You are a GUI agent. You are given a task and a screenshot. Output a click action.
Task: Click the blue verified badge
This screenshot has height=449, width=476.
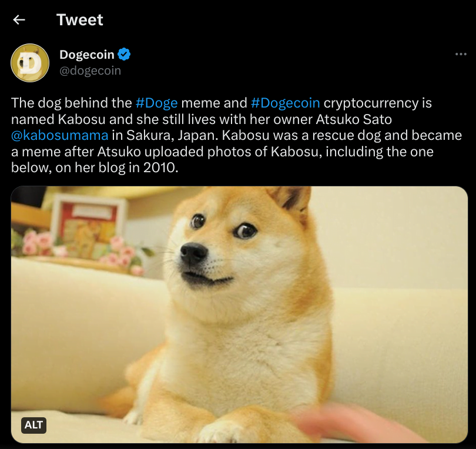coord(124,54)
